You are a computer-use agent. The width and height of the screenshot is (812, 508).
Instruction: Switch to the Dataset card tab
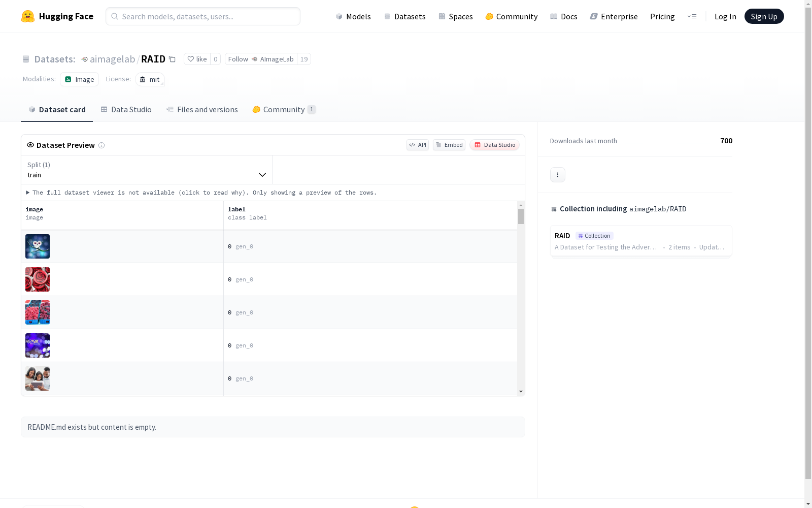point(57,110)
